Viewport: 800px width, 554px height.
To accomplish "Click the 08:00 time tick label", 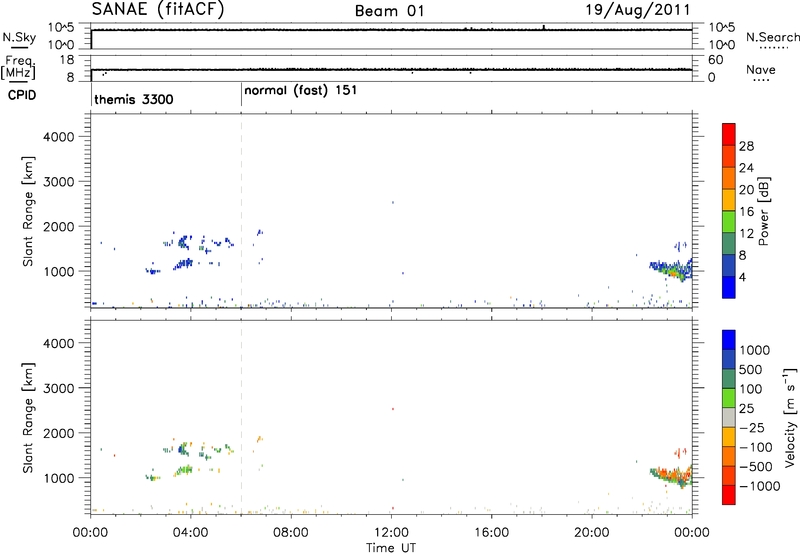I will pyautogui.click(x=290, y=533).
